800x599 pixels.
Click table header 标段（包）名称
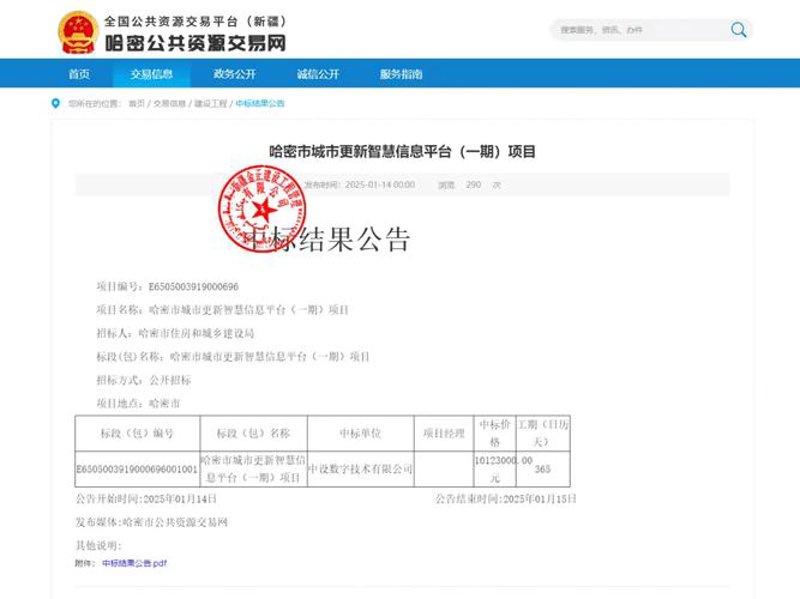254,434
